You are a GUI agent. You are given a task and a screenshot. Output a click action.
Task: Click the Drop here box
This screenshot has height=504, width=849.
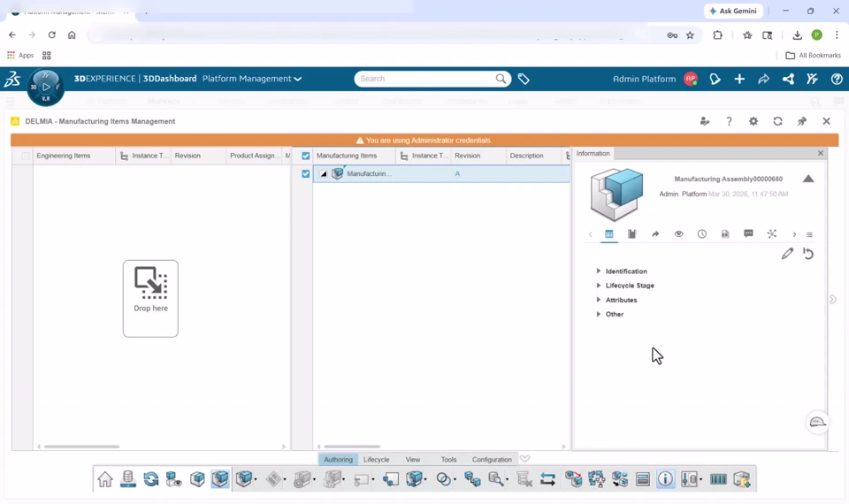150,298
